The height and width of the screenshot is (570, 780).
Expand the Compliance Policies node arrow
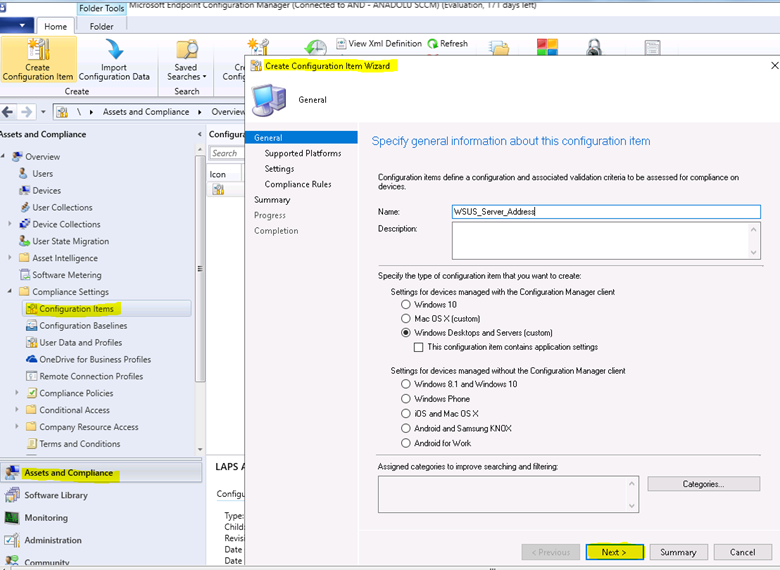tap(16, 393)
